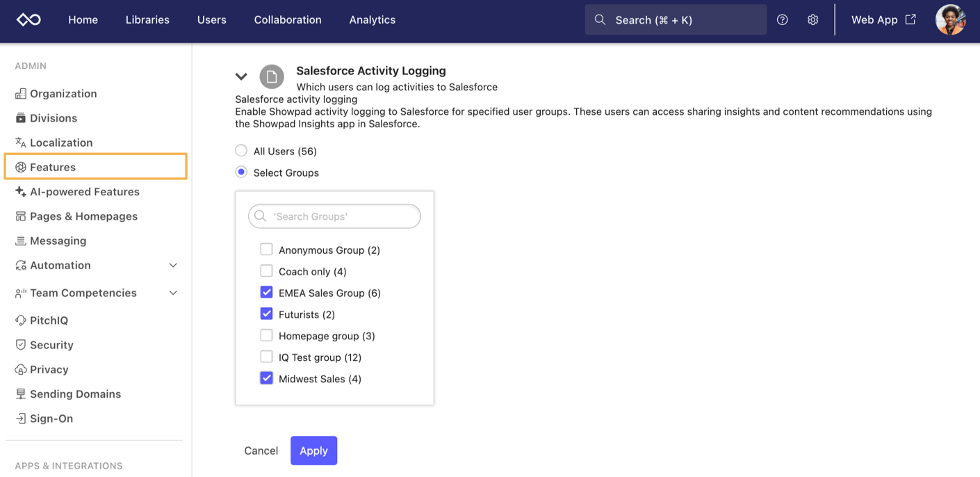Screen dimensions: 980x477
Task: Check the IQ Test group (12) checkbox
Action: [266, 357]
